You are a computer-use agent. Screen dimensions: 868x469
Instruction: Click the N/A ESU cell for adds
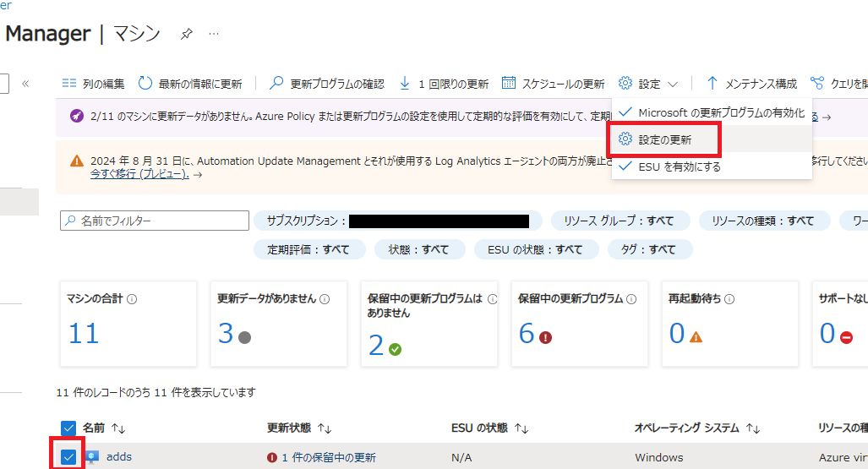[x=461, y=457]
